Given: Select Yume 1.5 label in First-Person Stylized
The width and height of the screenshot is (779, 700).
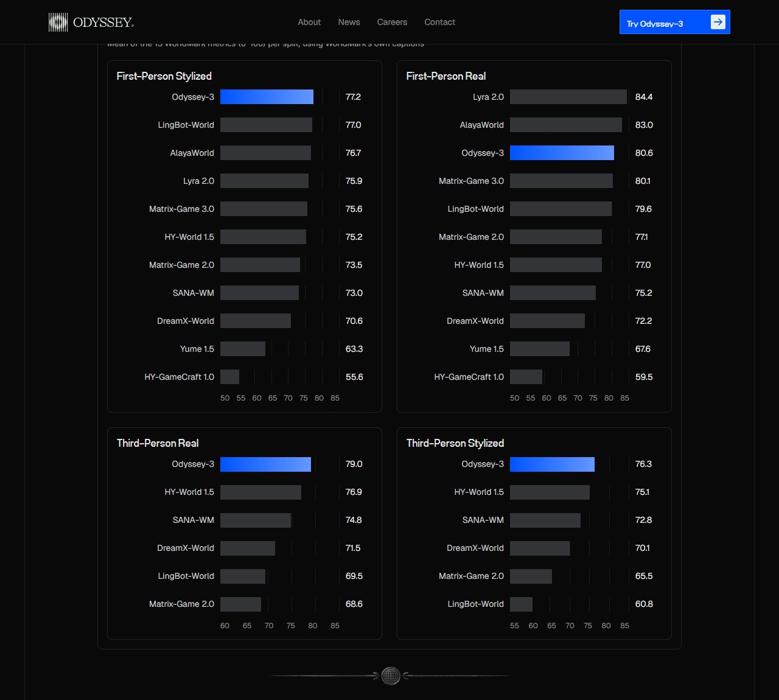Looking at the screenshot, I should (x=197, y=349).
